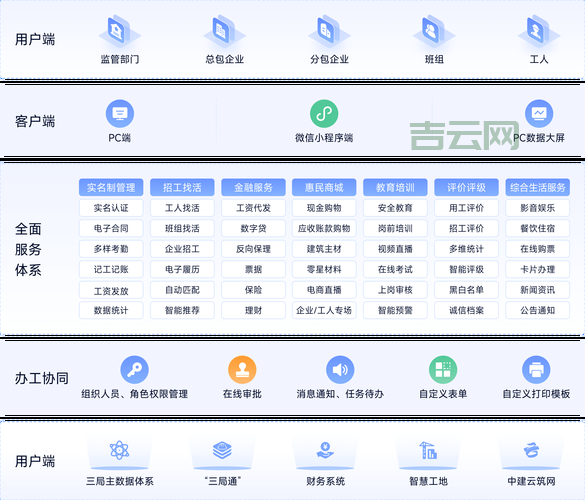Open 建筑主材 category

pyautogui.click(x=324, y=249)
